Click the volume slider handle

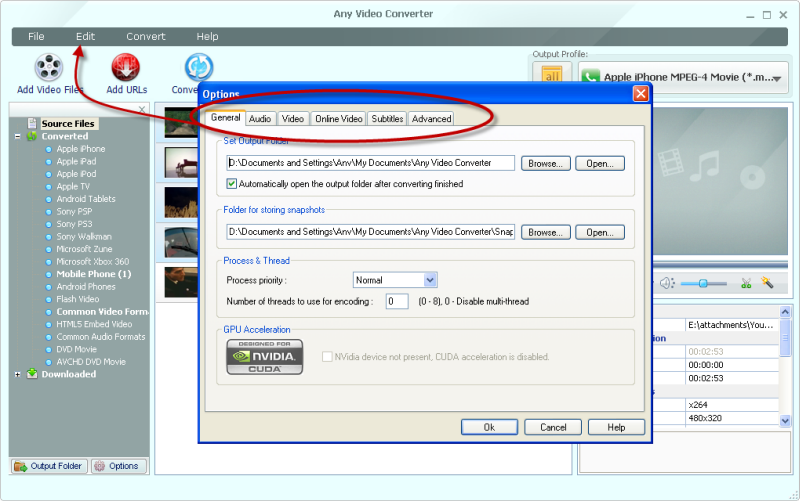click(703, 283)
